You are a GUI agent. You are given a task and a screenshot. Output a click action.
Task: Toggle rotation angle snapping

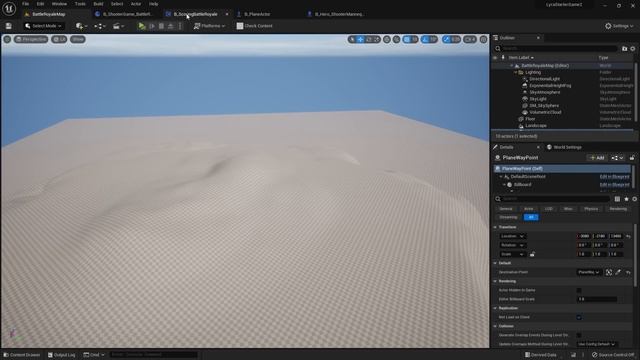[425, 39]
